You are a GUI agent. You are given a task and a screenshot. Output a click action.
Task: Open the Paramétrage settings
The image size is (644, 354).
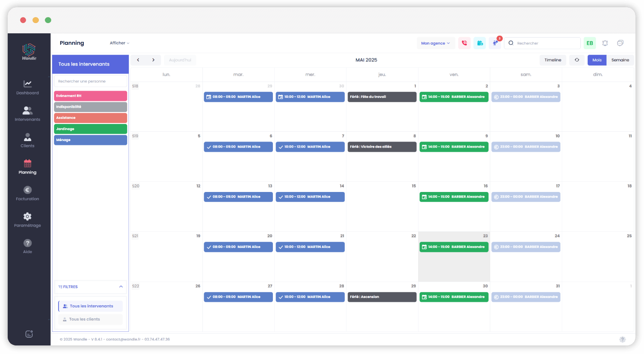coord(27,220)
